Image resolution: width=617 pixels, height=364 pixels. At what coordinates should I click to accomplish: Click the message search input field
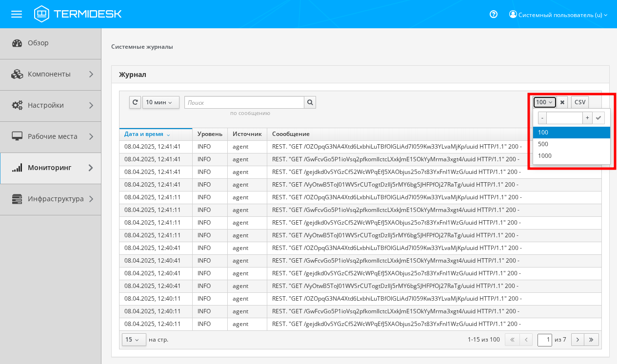click(x=244, y=102)
